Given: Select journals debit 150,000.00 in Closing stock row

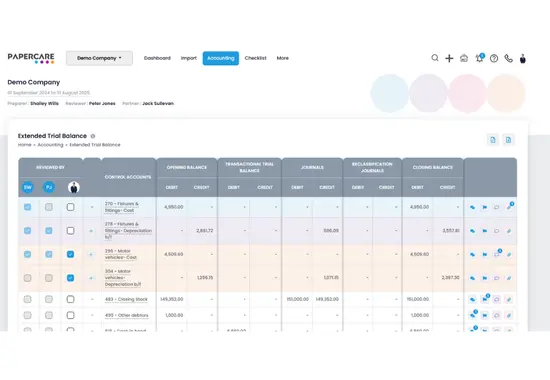Looking at the screenshot, I should pos(297,299).
